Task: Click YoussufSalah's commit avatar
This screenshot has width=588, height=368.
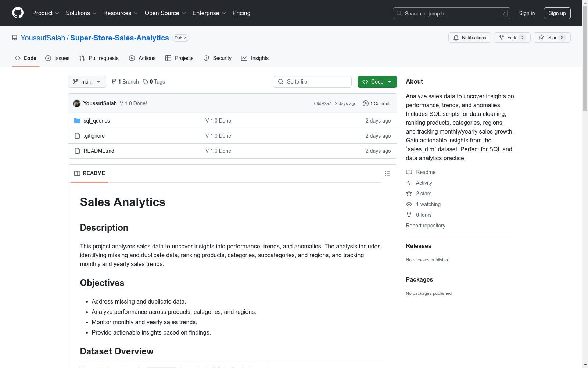Action: (77, 103)
